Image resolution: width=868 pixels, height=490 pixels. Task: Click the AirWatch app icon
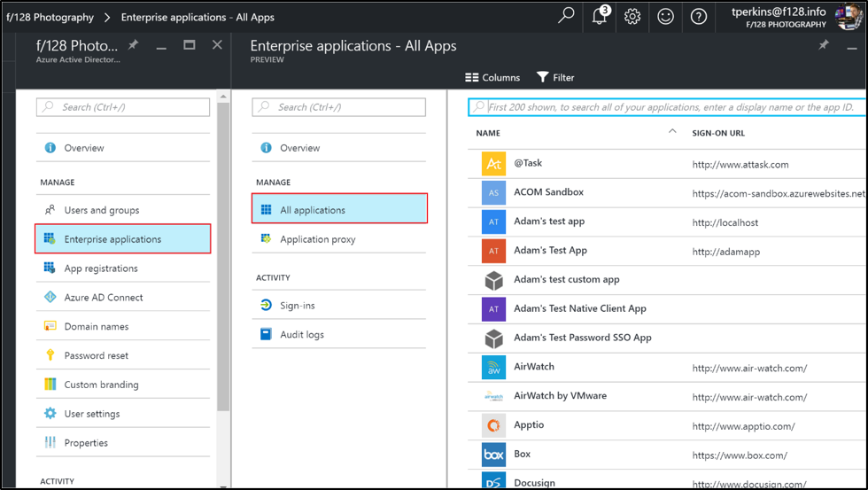pos(493,367)
